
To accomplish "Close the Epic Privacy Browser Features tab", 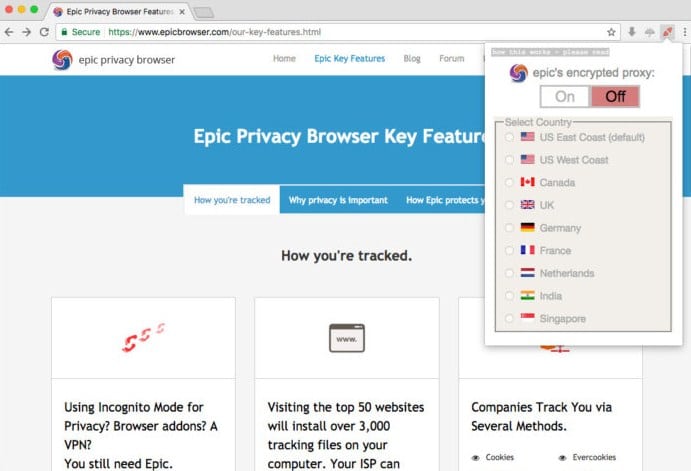I will pos(182,12).
